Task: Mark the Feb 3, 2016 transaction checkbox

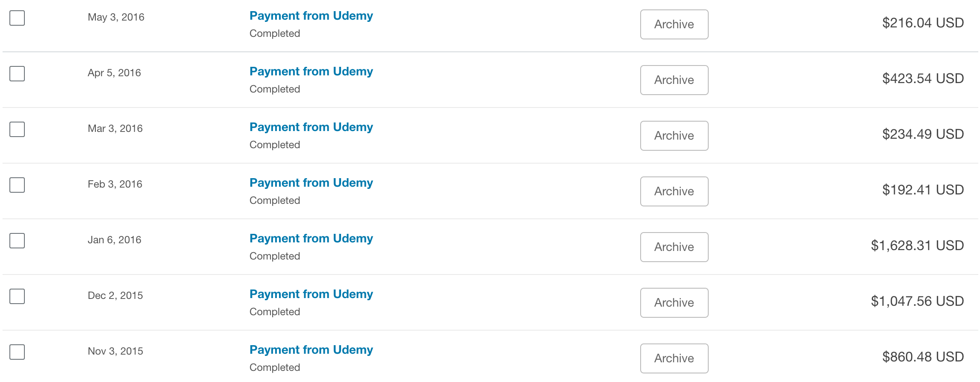Action: coord(17,185)
